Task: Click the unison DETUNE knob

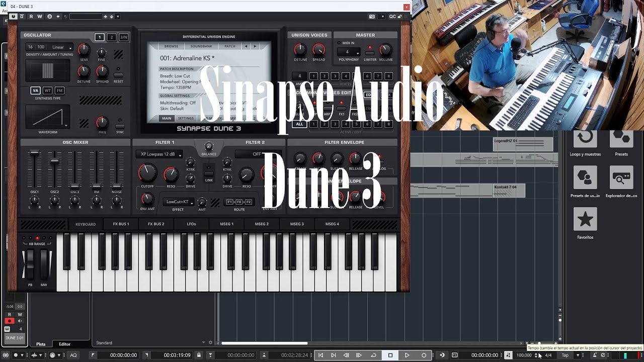Action: (x=300, y=50)
